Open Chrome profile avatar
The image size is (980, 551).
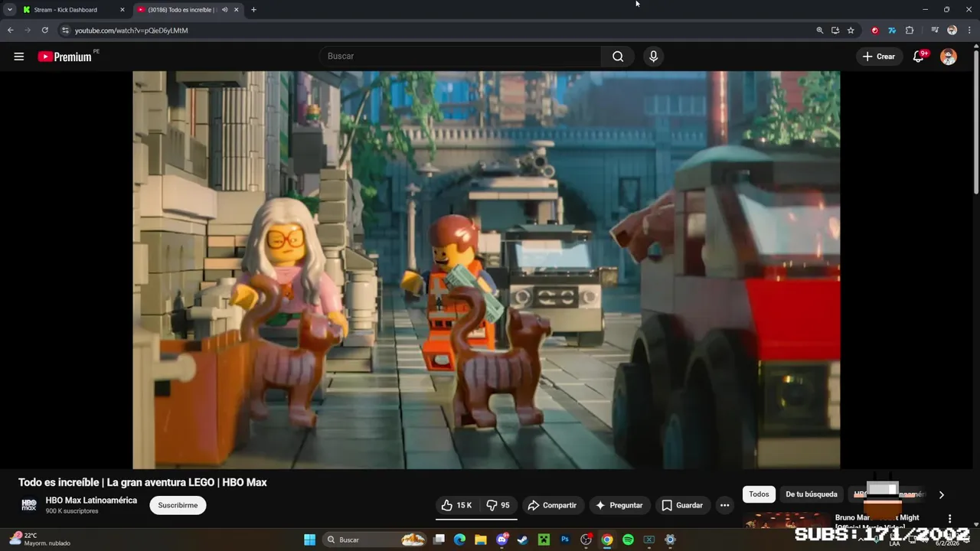(952, 31)
